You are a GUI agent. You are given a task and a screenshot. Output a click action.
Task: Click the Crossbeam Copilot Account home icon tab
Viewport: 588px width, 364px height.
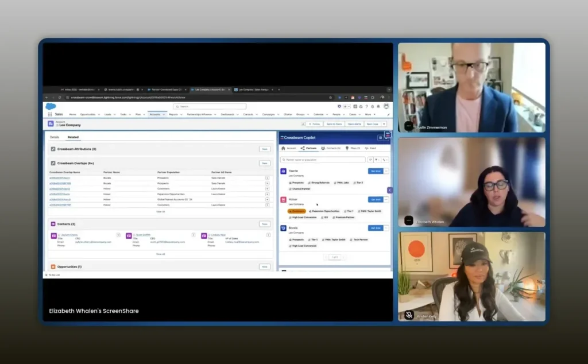tap(283, 148)
